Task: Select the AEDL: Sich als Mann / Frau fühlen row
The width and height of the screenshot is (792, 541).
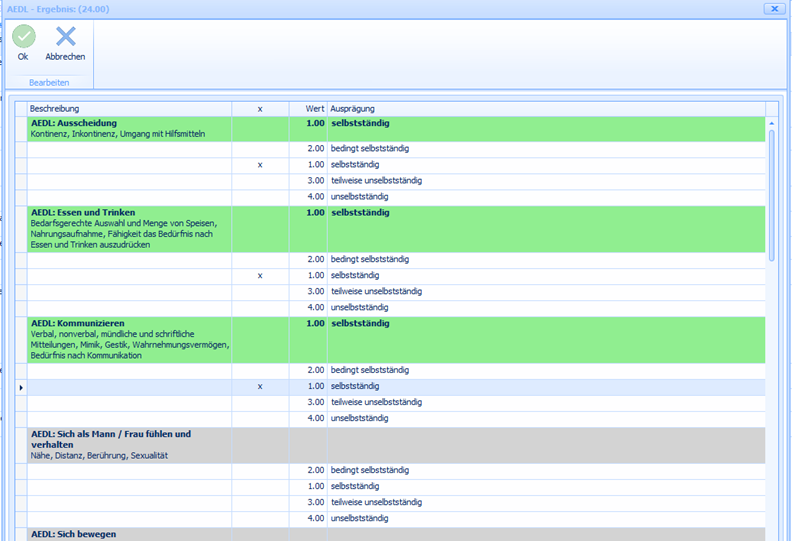Action: point(128,445)
